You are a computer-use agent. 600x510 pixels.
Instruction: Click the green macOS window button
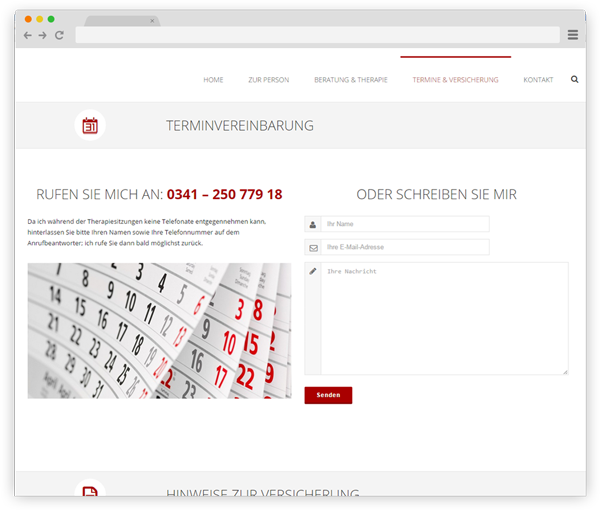(51, 19)
